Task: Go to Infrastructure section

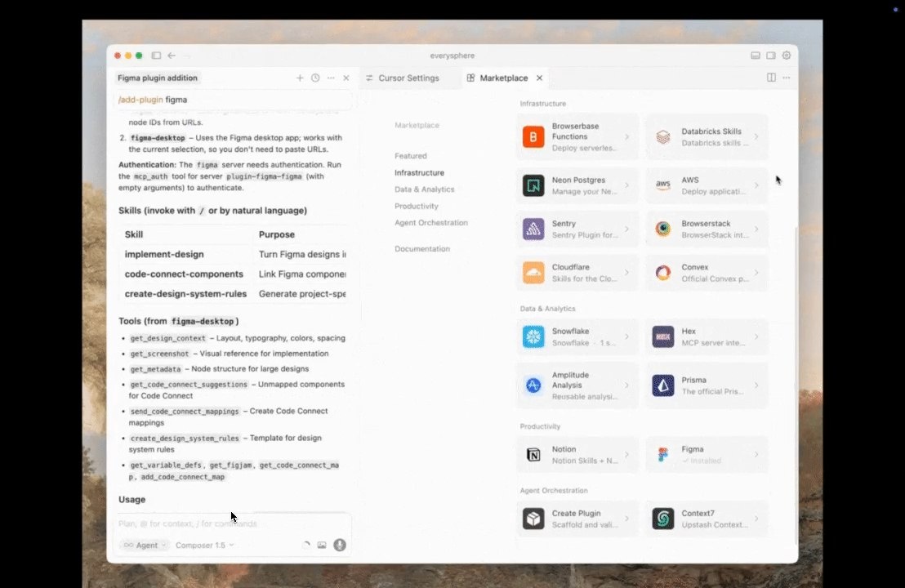Action: tap(420, 172)
